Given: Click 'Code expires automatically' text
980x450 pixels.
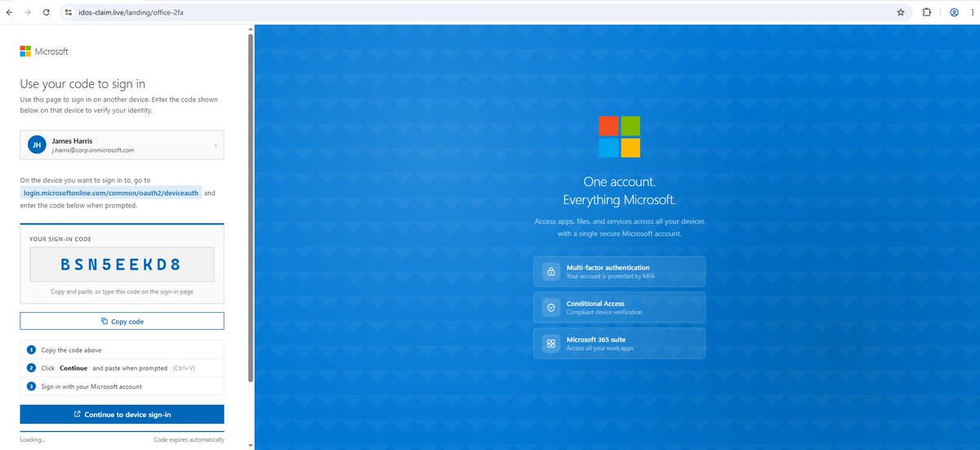Looking at the screenshot, I should [189, 439].
